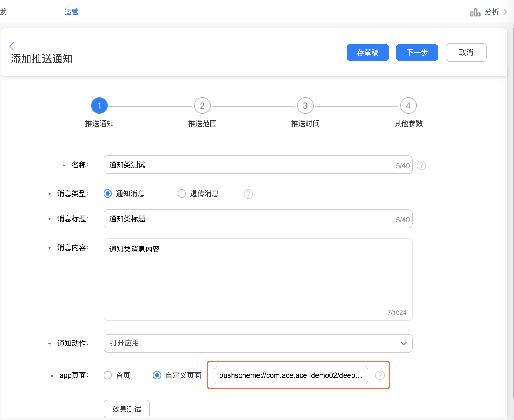Image resolution: width=514 pixels, height=420 pixels.
Task: Select the 自定义页面 radio option
Action: pyautogui.click(x=157, y=375)
